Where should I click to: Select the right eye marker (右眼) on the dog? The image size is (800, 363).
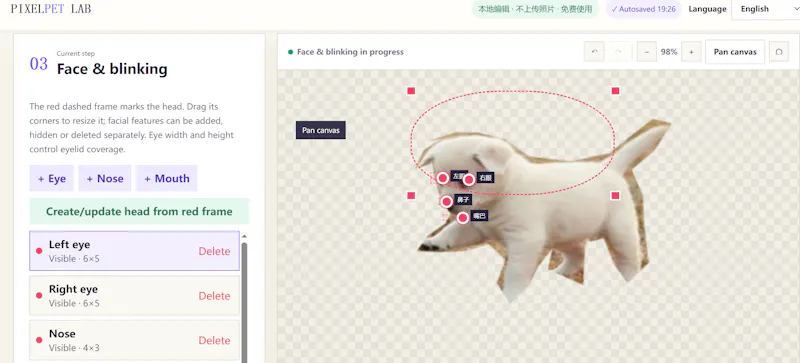469,179
